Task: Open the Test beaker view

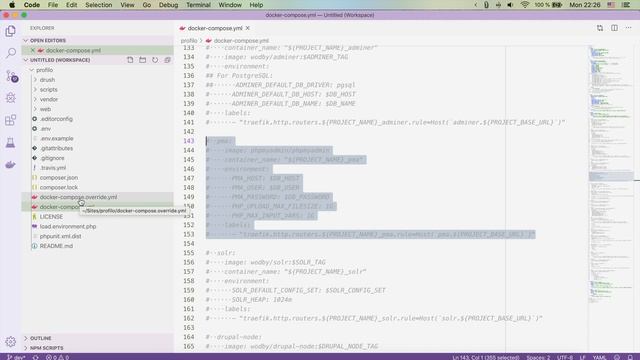Action: pyautogui.click(x=11, y=142)
